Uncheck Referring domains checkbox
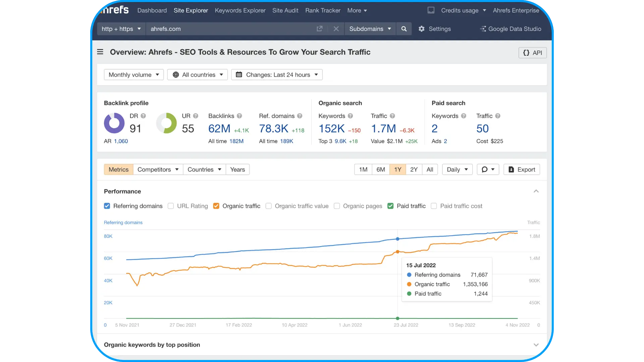This screenshot has height=362, width=644. tap(107, 206)
